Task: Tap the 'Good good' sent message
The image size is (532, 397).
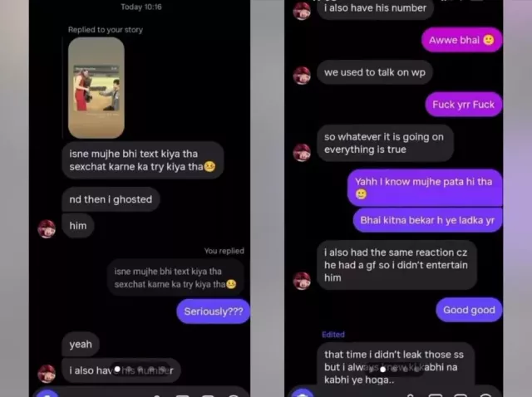Action: pos(469,310)
